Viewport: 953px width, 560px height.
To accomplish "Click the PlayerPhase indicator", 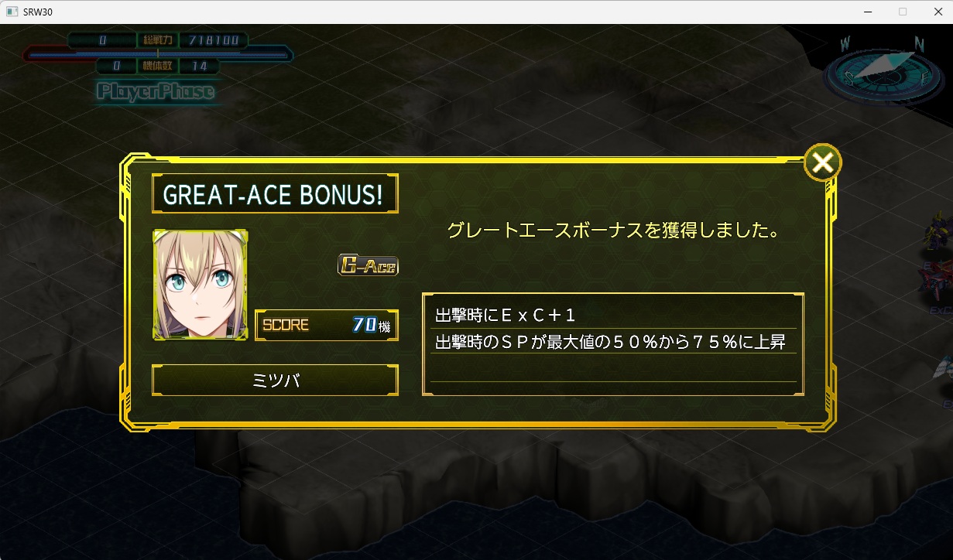I will click(x=156, y=92).
